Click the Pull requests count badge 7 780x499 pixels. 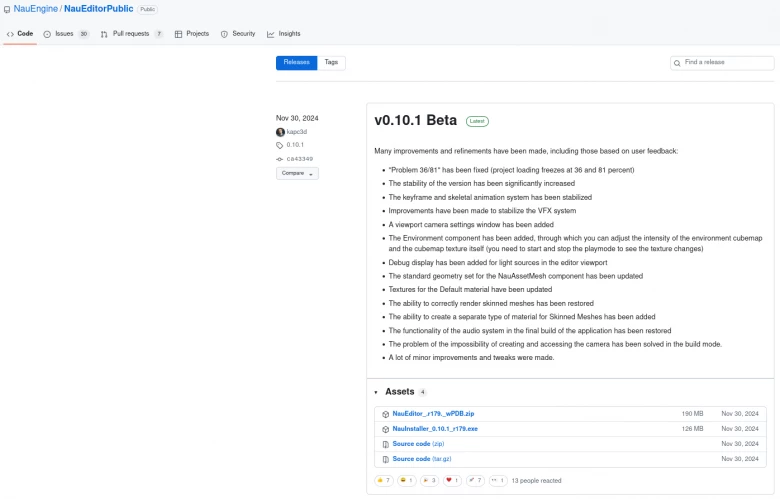click(159, 34)
